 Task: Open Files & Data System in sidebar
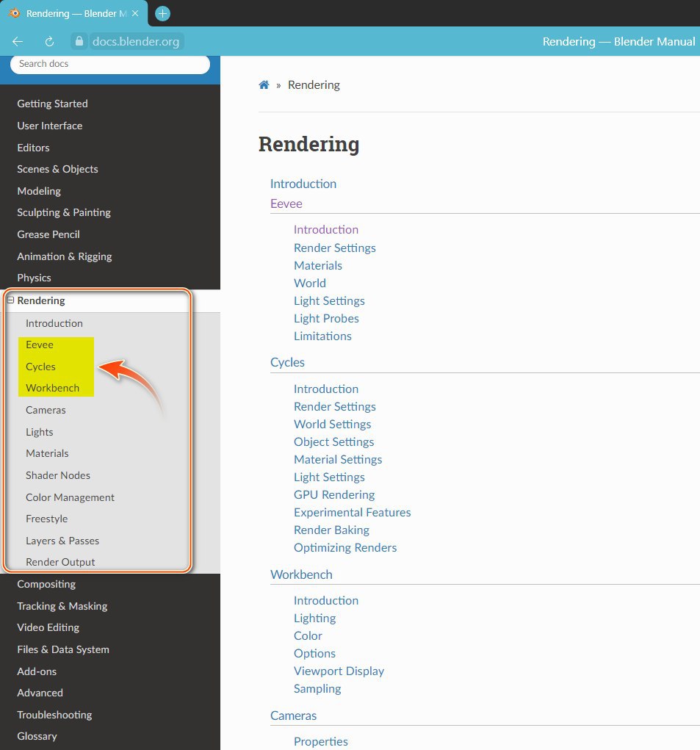[63, 649]
